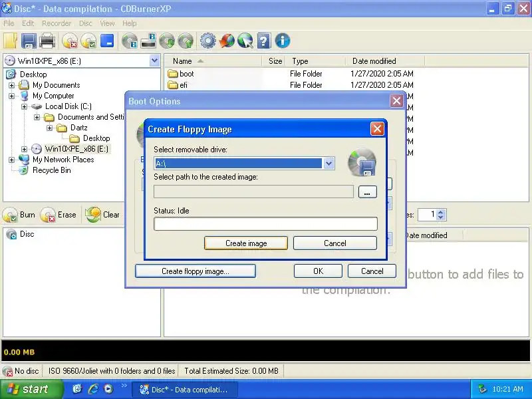
Task: Increase the copies spinner value
Action: [440, 211]
